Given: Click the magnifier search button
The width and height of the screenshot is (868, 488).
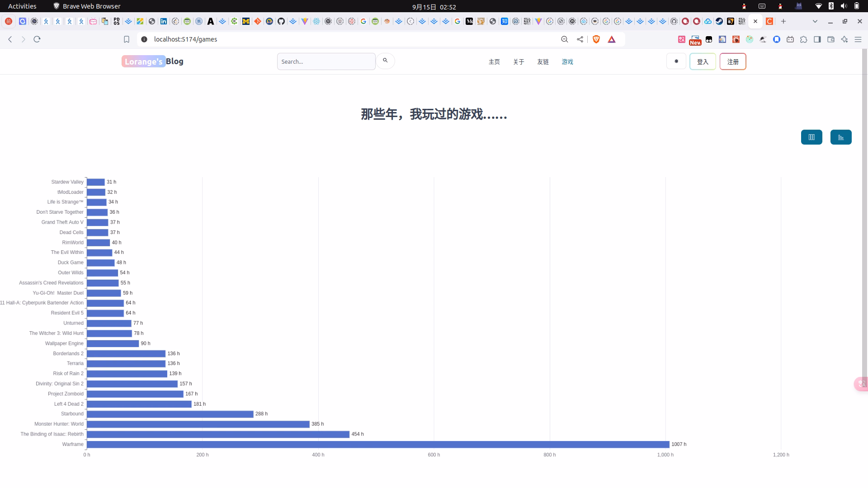Looking at the screenshot, I should [385, 61].
